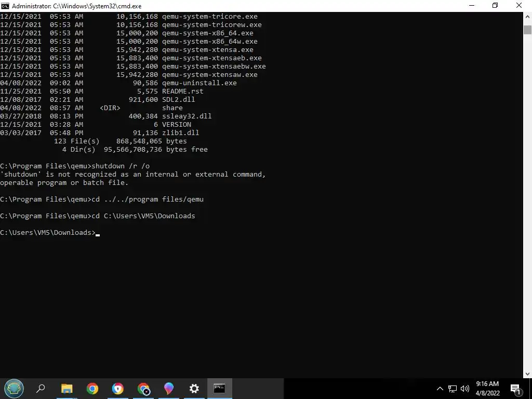Click the Show desktop sliver
The image size is (532, 399).
[x=530, y=389]
